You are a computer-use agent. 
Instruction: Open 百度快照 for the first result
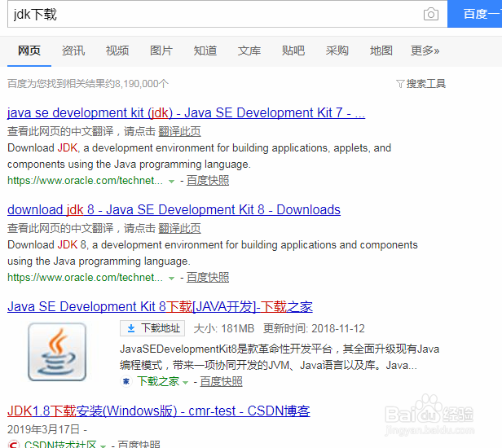[x=208, y=181]
